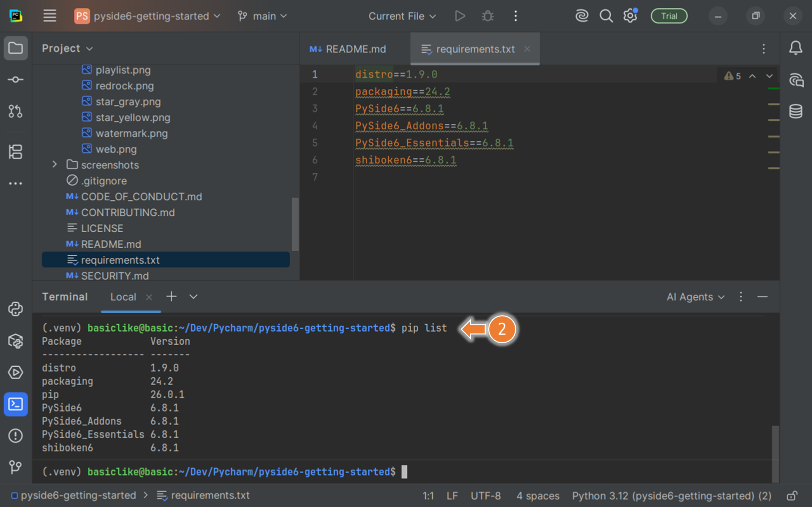Go to previous highlighted problem
Viewport: 812px width, 507px height.
(752, 76)
